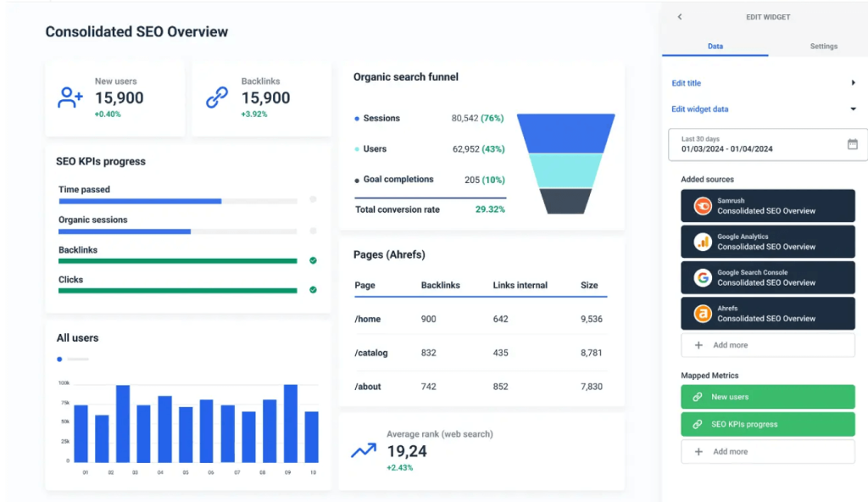Click the New users +0.40% change
Screen dimensions: 868x502
(108, 114)
